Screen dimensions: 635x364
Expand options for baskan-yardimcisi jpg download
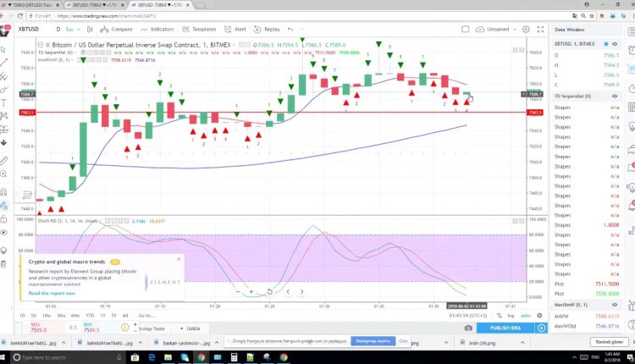216,343
